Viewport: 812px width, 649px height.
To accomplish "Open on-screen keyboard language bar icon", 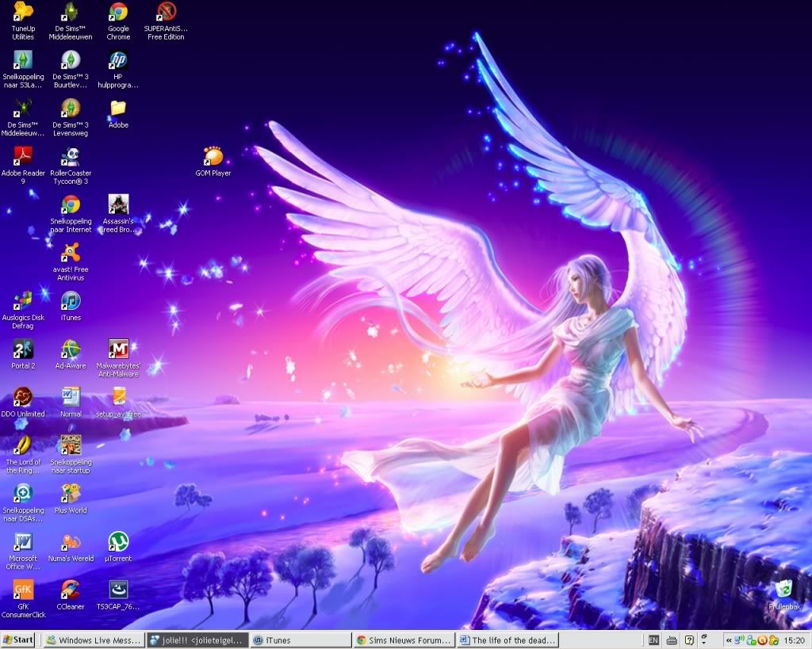I will click(x=672, y=640).
